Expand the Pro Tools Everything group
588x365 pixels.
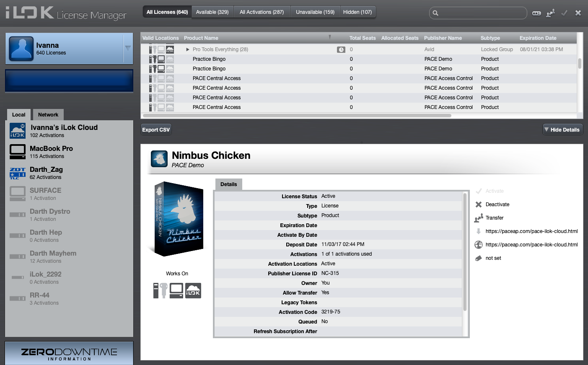[188, 49]
